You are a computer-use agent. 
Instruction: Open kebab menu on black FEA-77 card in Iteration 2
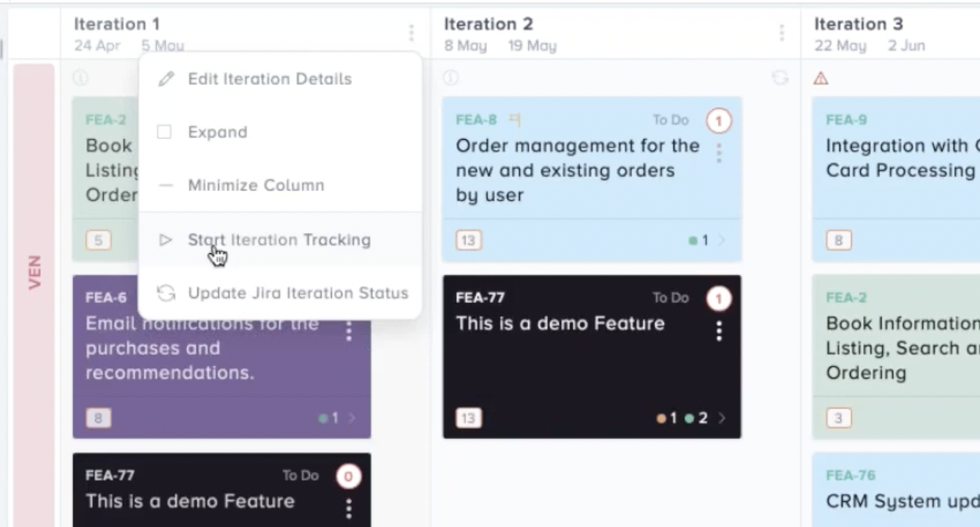pos(719,331)
